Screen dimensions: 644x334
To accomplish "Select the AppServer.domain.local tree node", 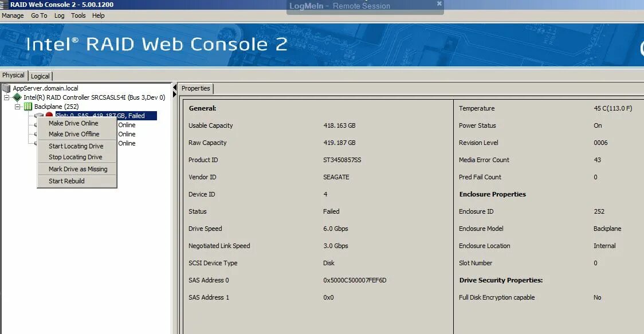I will pos(45,88).
